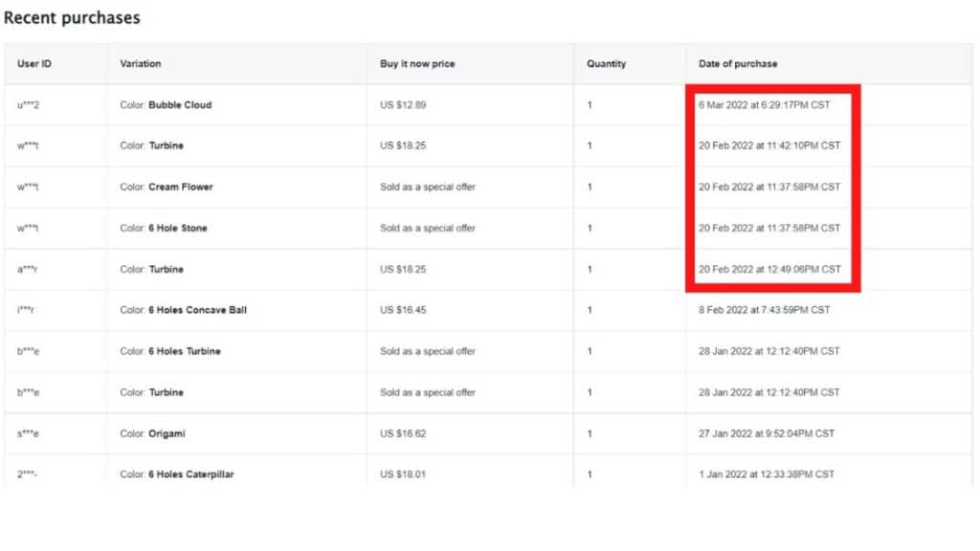The width and height of the screenshot is (980, 551).
Task: Select the Bubble Cloud variation cell
Action: point(167,105)
